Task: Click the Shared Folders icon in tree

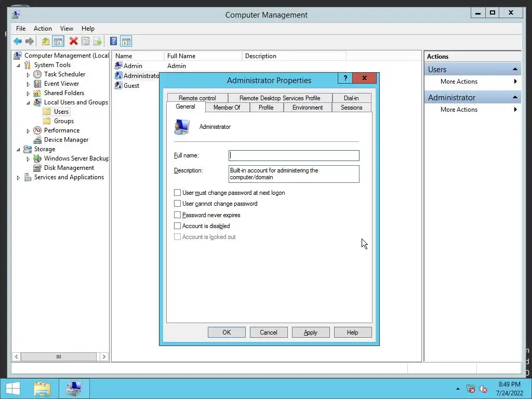Action: tap(37, 93)
